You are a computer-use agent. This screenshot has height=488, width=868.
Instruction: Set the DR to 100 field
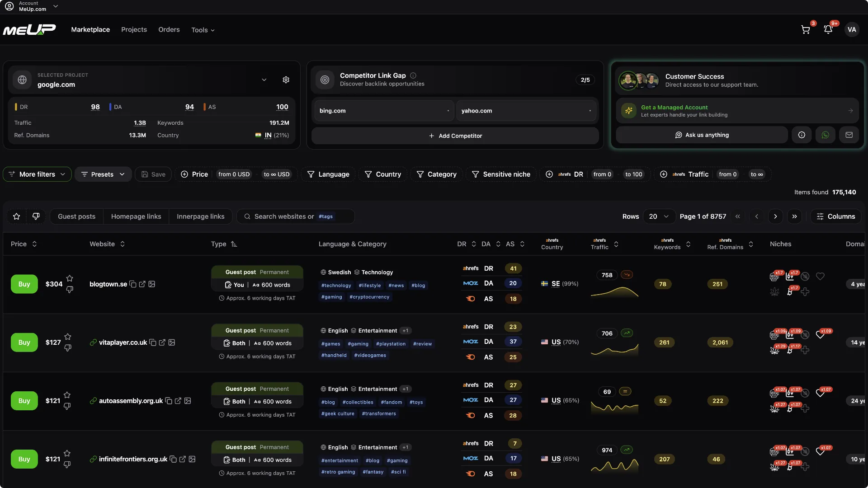point(634,174)
